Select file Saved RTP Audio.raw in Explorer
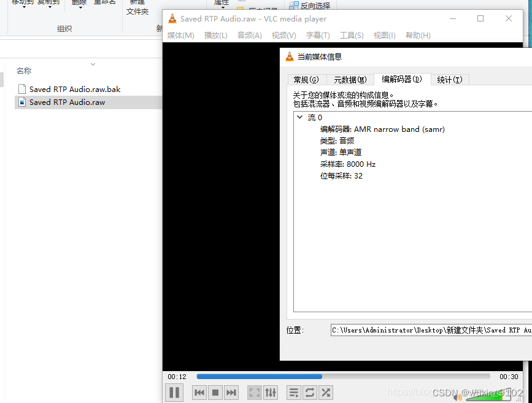The image size is (532, 403). point(67,102)
